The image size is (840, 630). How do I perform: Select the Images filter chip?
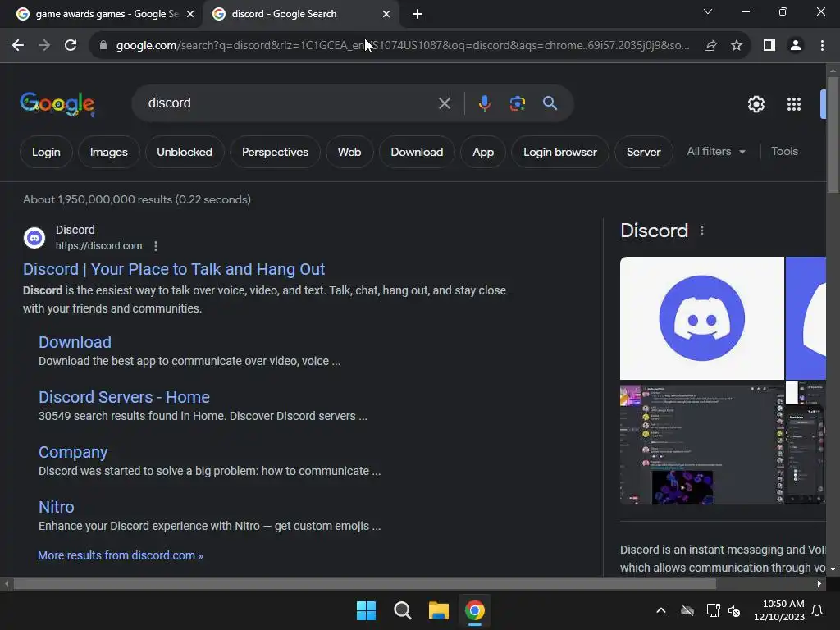(109, 152)
